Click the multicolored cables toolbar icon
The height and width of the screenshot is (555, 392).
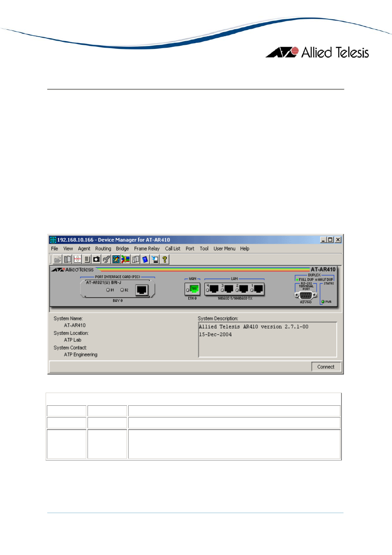click(x=126, y=259)
